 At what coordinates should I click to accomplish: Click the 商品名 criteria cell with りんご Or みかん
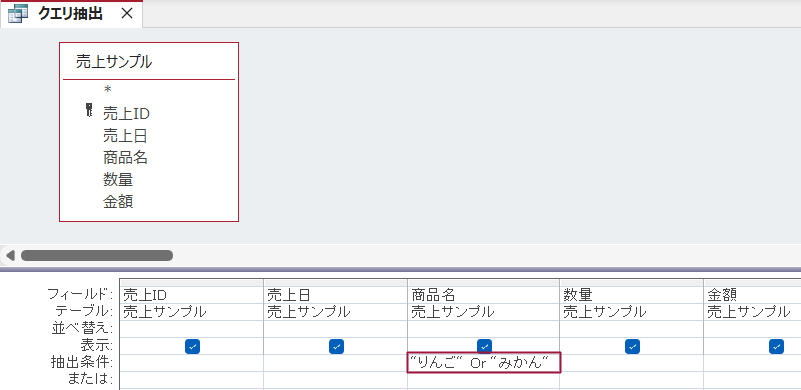pos(484,362)
